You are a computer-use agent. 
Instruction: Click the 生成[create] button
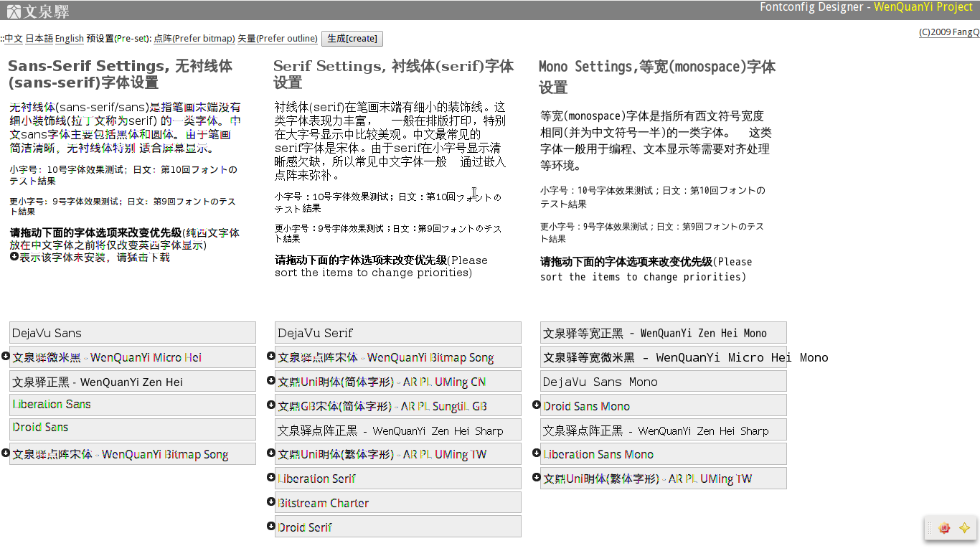point(352,39)
